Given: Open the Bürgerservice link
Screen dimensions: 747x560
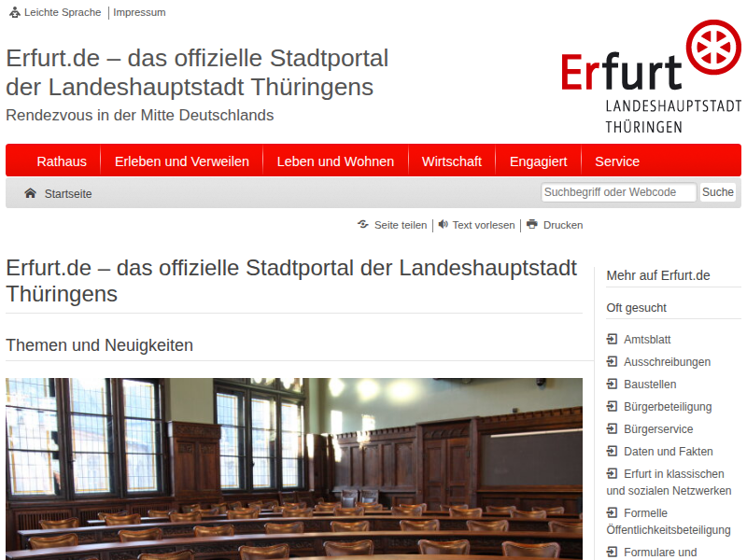Looking at the screenshot, I should [658, 429].
